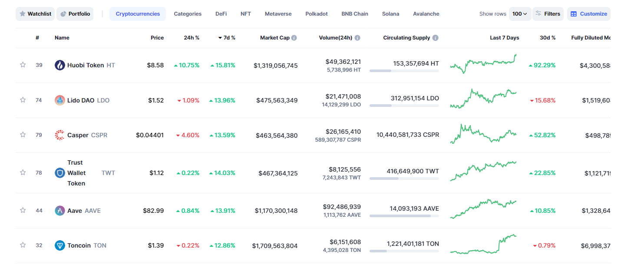Image resolution: width=644 pixels, height=268 pixels.
Task: Open the Watchlist button
Action: [x=35, y=14]
